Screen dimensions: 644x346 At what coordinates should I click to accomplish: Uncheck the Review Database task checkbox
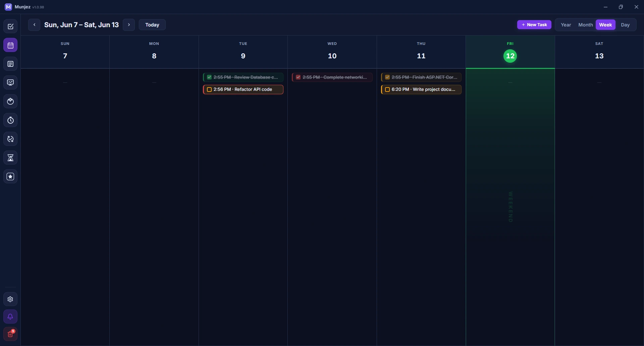209,77
